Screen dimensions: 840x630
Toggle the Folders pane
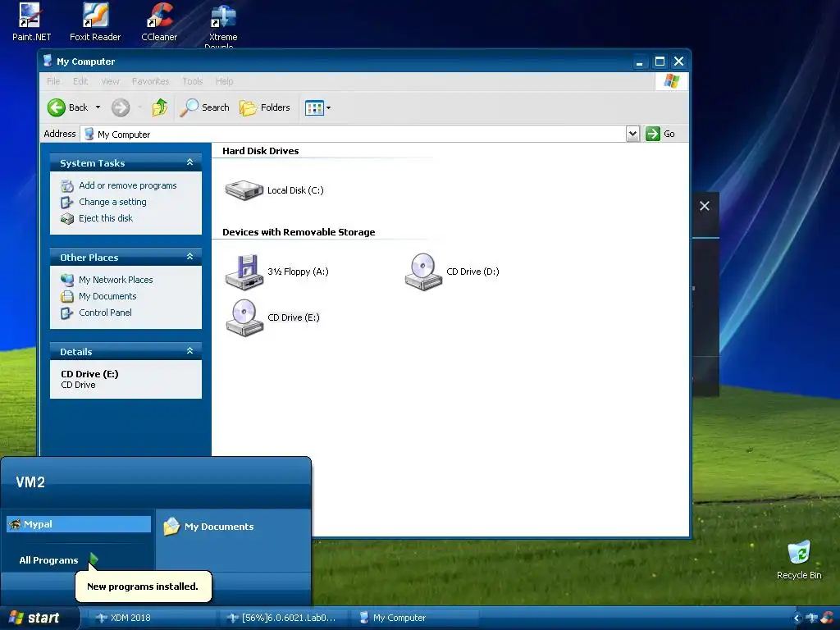(x=265, y=107)
